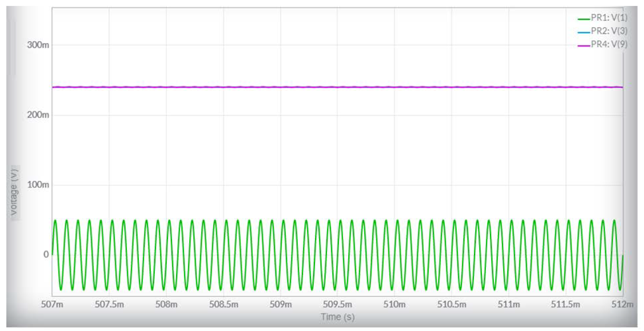Click the Time (s) axis title
The width and height of the screenshot is (644, 331).
(338, 317)
